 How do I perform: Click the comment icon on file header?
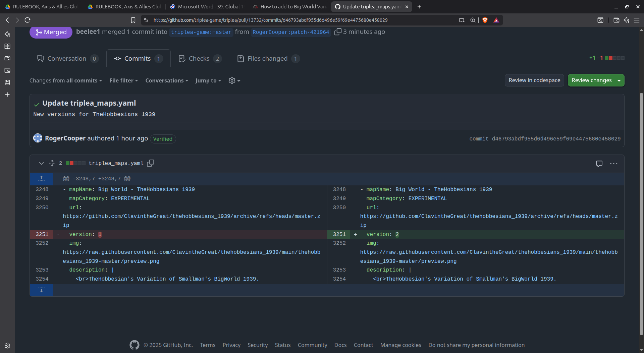[599, 164]
